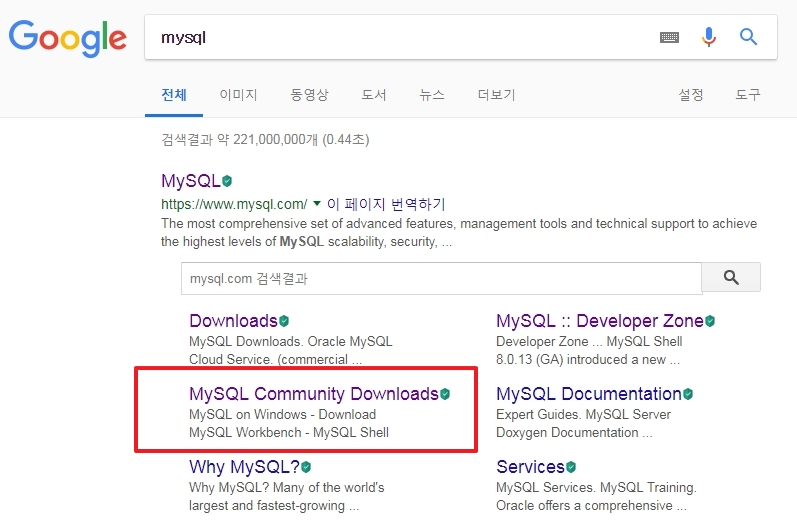Click shield icon next to MySQL Documentation
797x520 pixels.
pos(688,394)
